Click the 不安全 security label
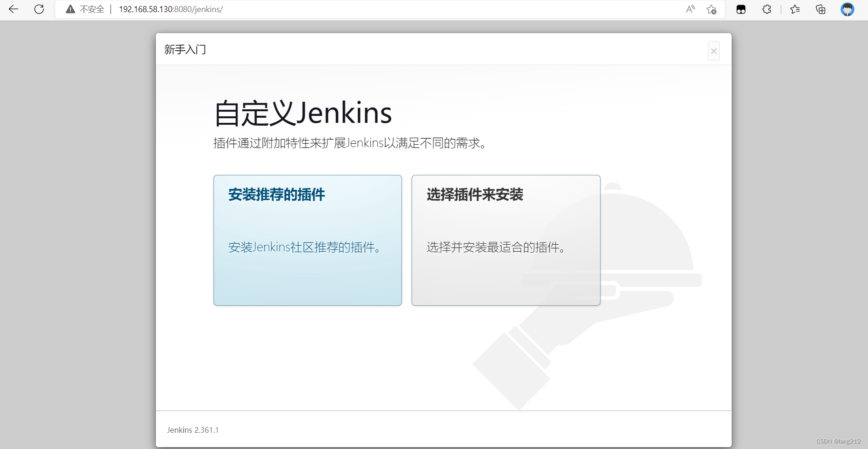 tap(92, 9)
